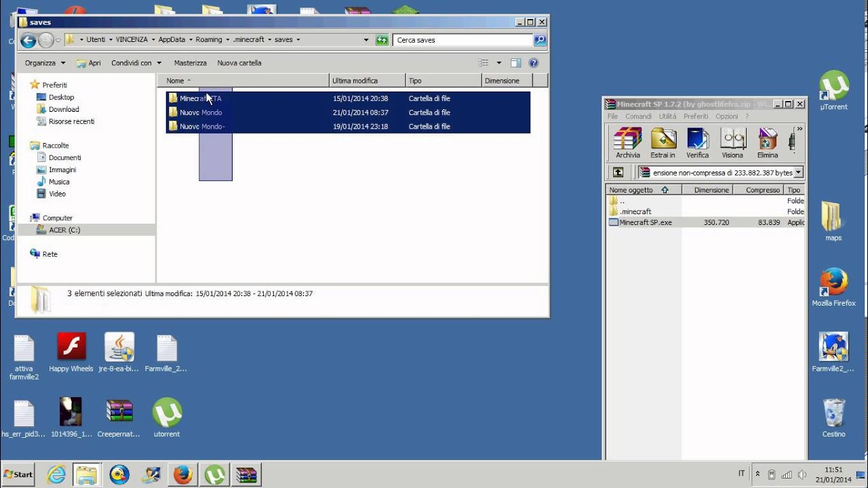Viewport: 868px width, 488px height.
Task: Click the Cerca saves search field
Action: (463, 40)
